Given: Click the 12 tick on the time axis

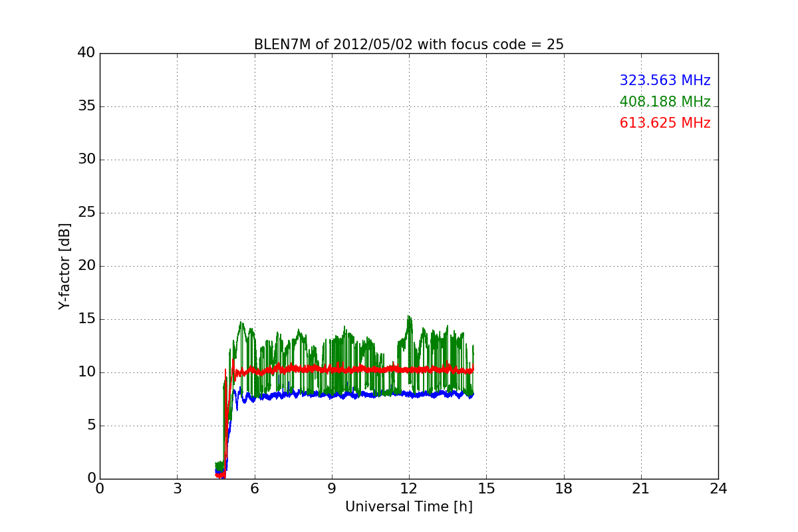Looking at the screenshot, I should (409, 489).
